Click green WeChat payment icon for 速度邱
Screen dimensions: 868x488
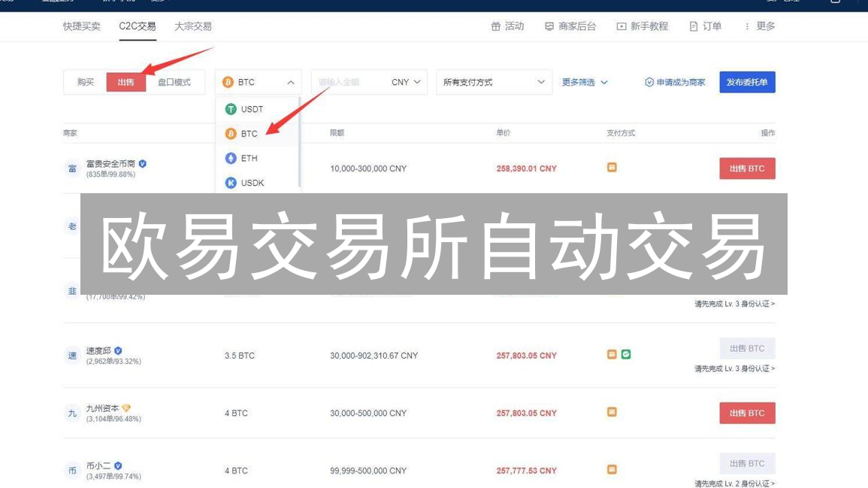(625, 354)
